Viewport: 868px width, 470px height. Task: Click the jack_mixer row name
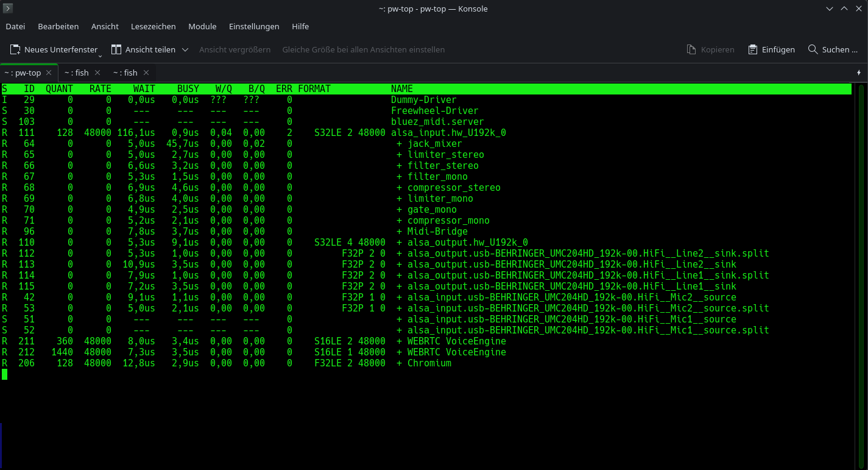pos(435,144)
